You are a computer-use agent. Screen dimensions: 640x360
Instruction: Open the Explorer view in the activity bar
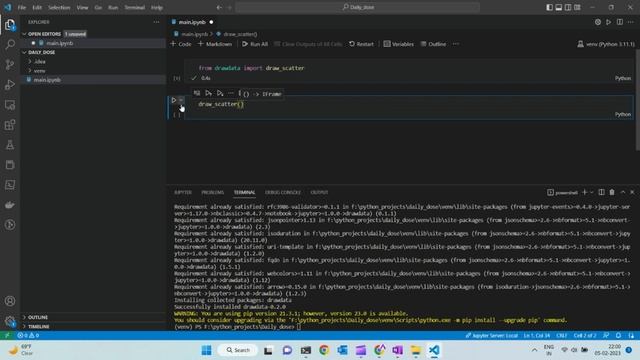click(10, 25)
